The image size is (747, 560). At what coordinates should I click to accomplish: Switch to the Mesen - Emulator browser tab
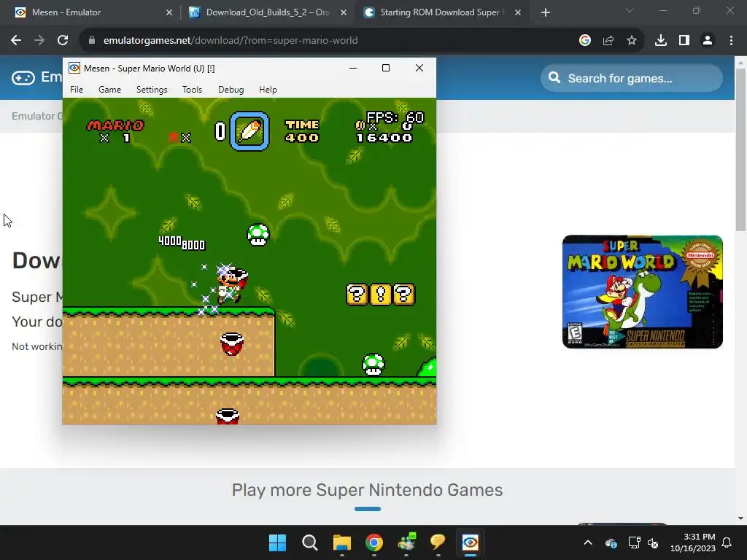90,12
